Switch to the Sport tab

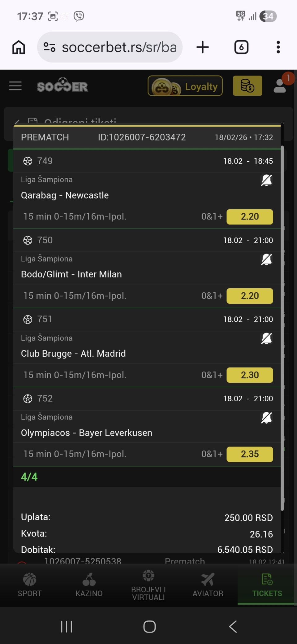30,585
